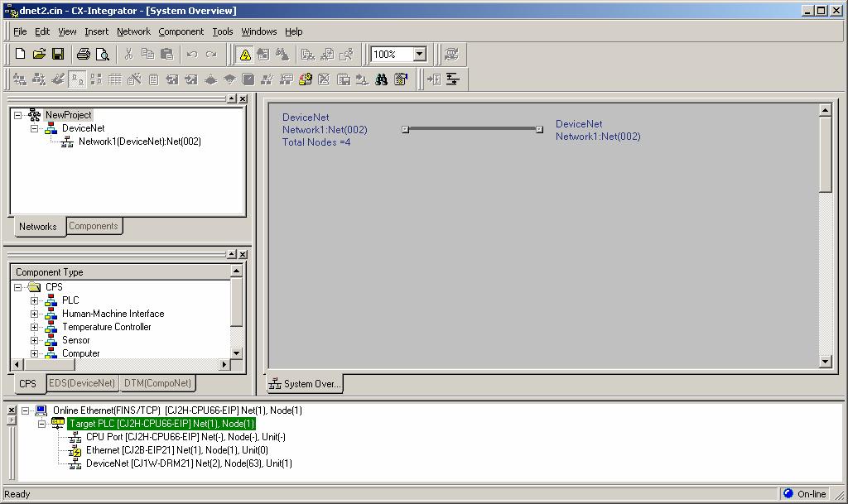Select the DeviceNet [CJ1W-DRM21] item
The image size is (848, 504).
pyautogui.click(x=189, y=463)
